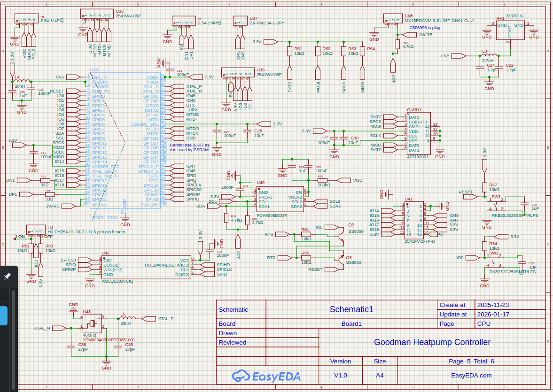Select the L3 2.7nH inductor symbol
553x392 pixels.
(x=488, y=56)
